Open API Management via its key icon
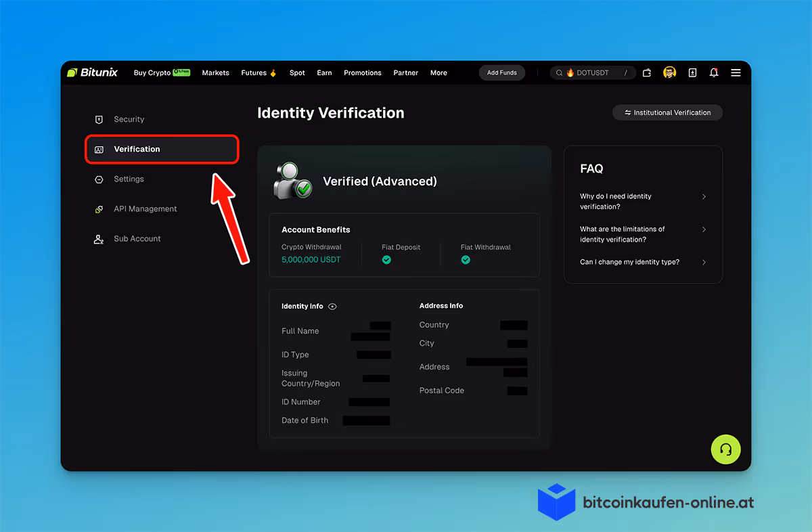812x532 pixels. tap(100, 208)
